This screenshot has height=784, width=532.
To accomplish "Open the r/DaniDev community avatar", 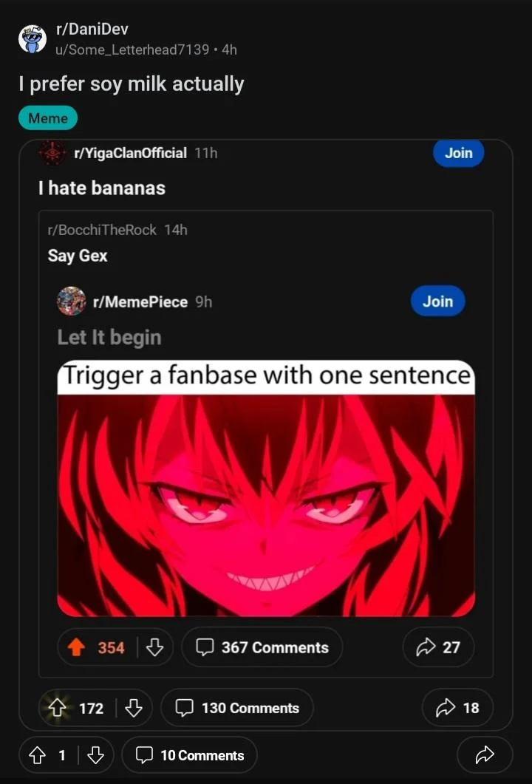I will (x=33, y=38).
